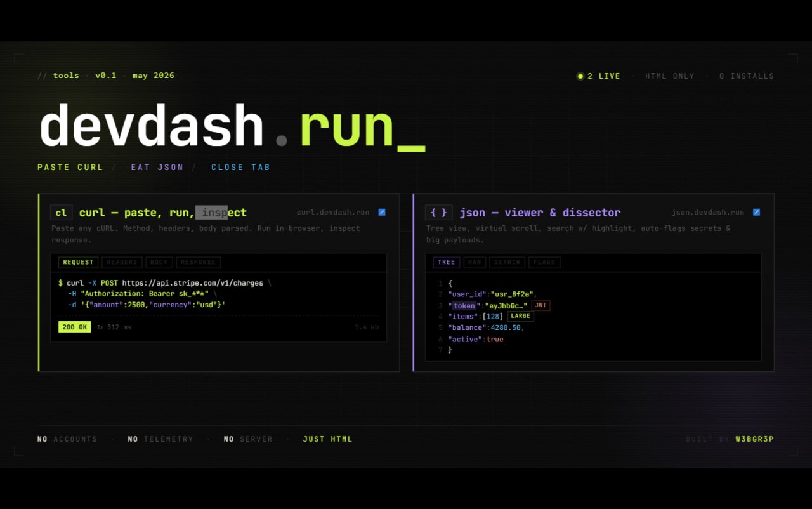Click the json card description paragraph
The height and width of the screenshot is (509, 812).
coord(578,234)
